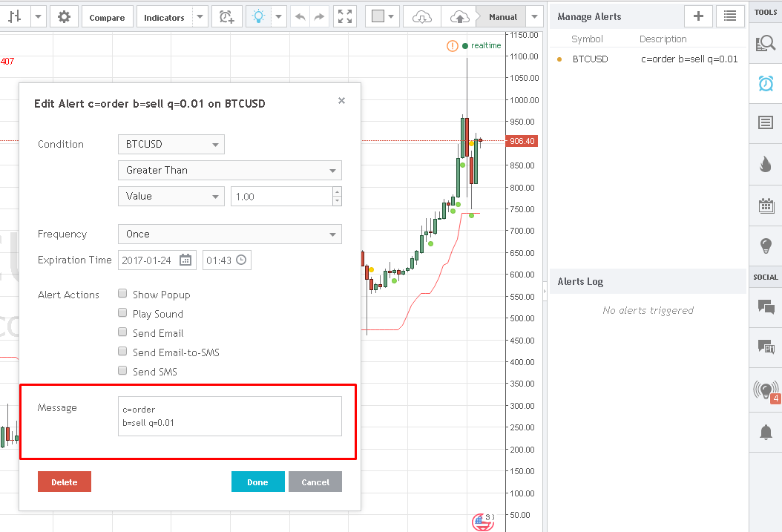The height and width of the screenshot is (532, 782).
Task: Open the Data Window panel
Action: pos(765,122)
